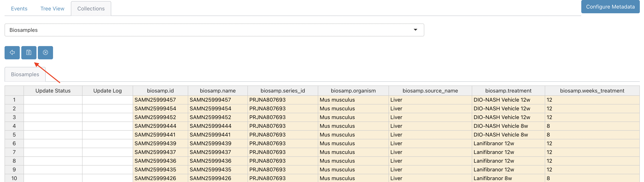The image size is (644, 182).
Task: Select the Collections tab
Action: (x=91, y=9)
